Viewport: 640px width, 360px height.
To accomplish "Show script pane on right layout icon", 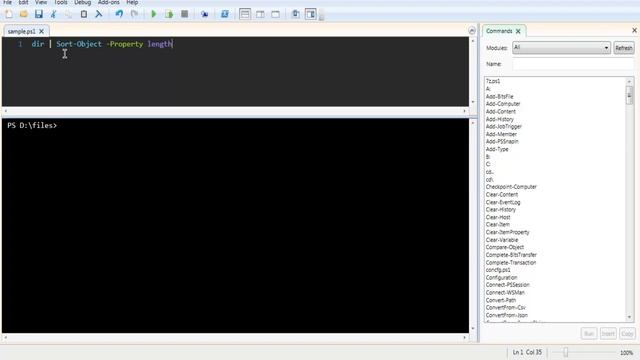I will tap(260, 14).
